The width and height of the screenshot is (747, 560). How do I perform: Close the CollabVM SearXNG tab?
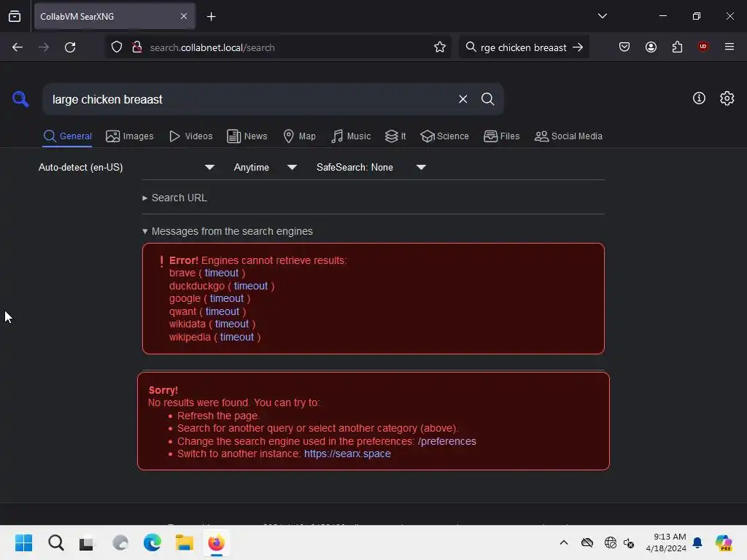tap(184, 16)
